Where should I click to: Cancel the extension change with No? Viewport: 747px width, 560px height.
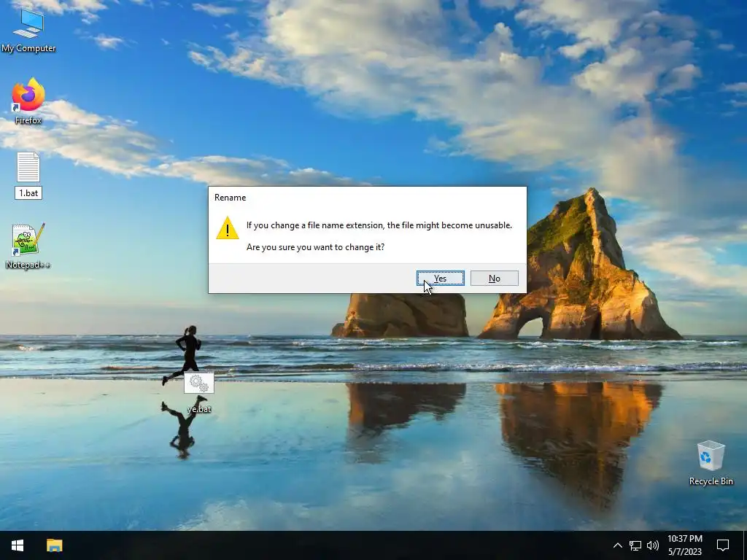494,278
